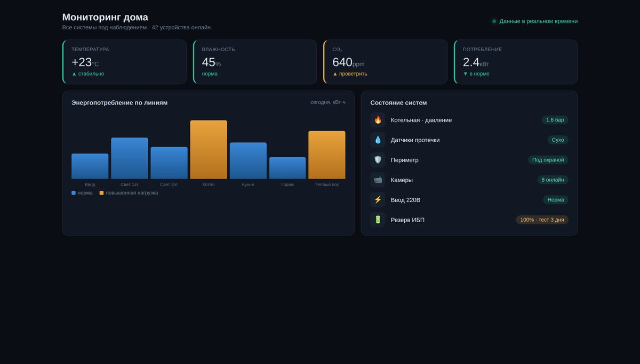Click the 'Состояние систем' title
640x364 pixels.
pos(398,103)
